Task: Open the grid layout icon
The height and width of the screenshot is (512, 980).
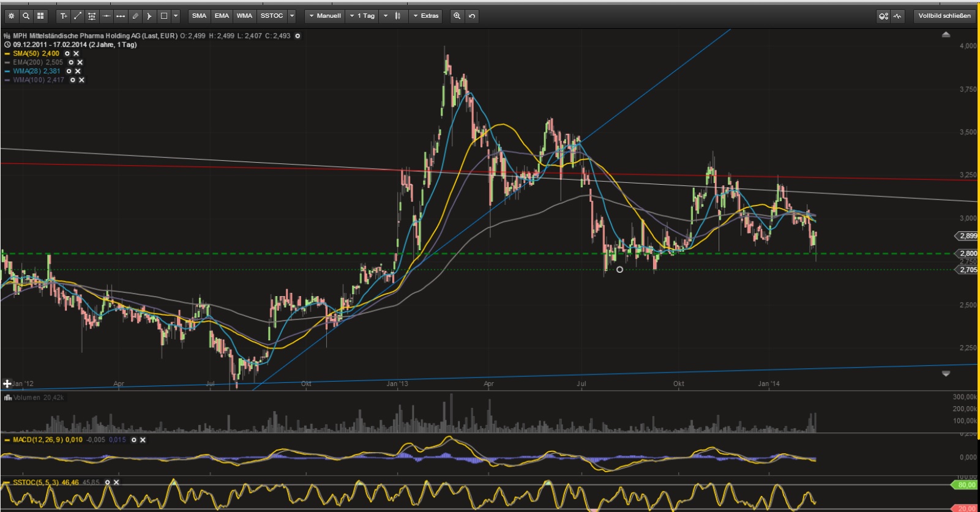Action: tap(40, 16)
